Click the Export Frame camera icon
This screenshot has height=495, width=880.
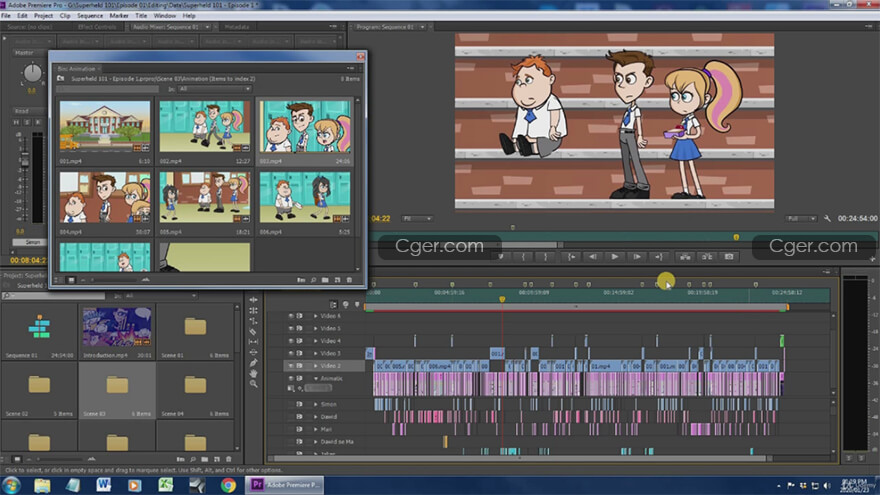[729, 256]
